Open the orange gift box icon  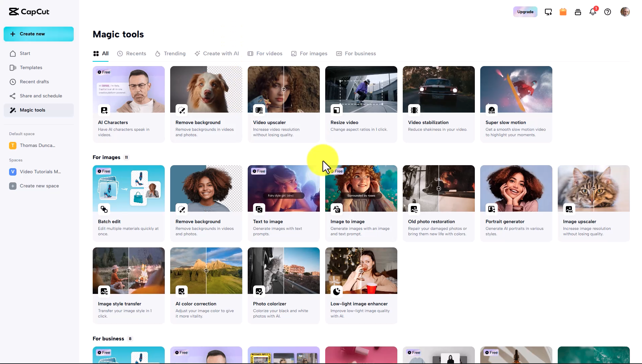tap(563, 12)
